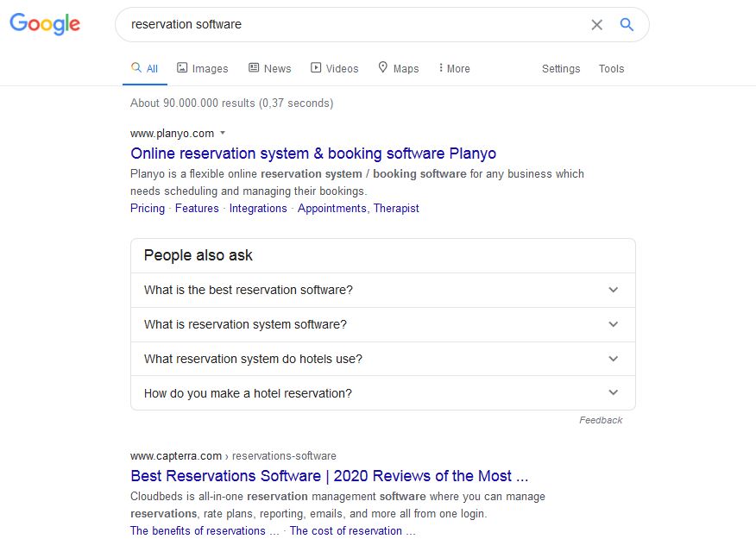Open dropdown arrow next to www.planyo.com

click(x=223, y=133)
